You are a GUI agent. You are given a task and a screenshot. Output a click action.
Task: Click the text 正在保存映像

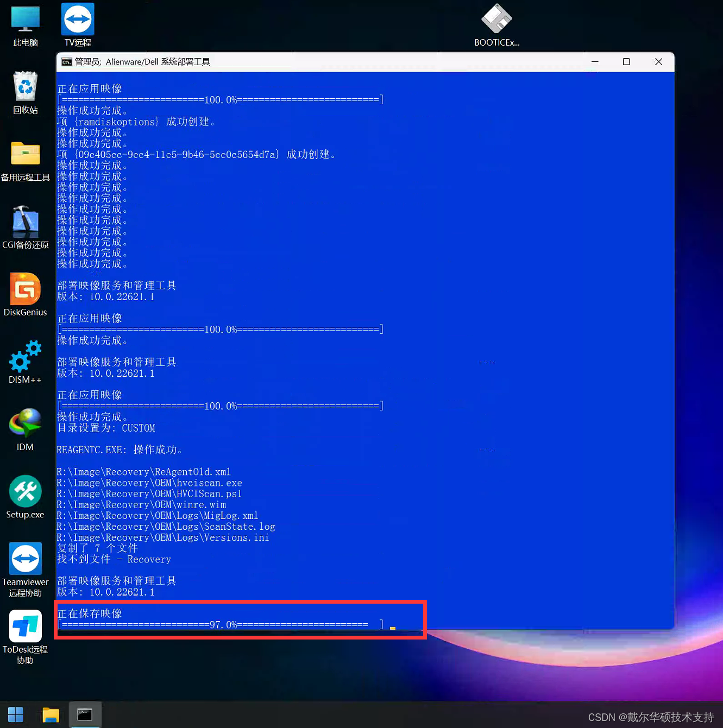90,614
